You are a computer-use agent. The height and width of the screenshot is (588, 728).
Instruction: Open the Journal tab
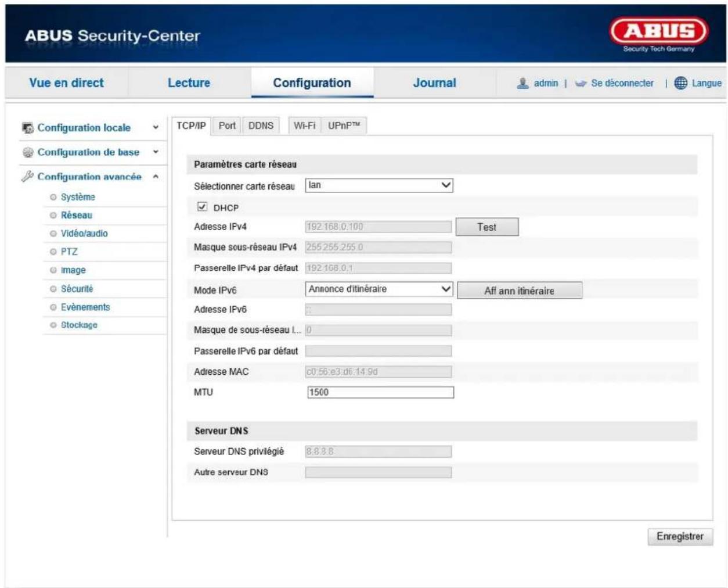pyautogui.click(x=434, y=83)
